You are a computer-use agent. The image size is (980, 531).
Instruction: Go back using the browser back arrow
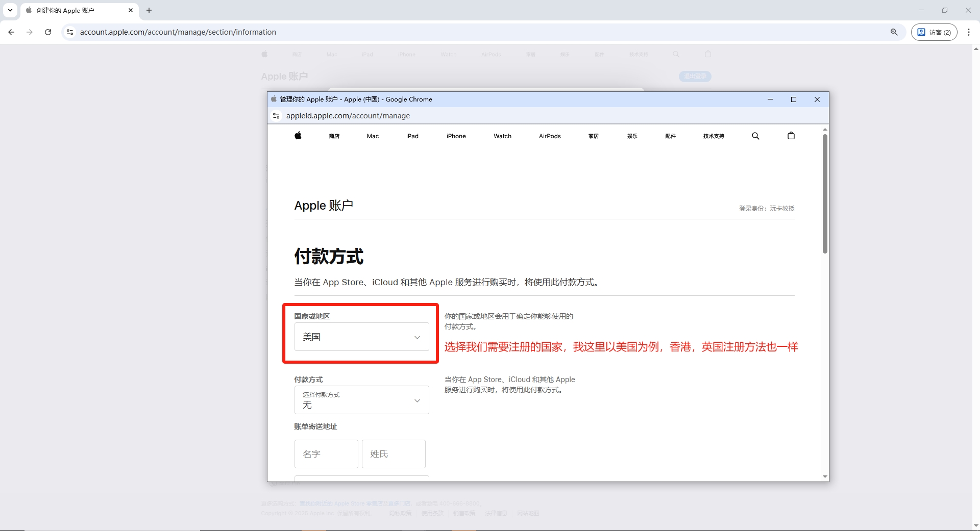pyautogui.click(x=11, y=32)
